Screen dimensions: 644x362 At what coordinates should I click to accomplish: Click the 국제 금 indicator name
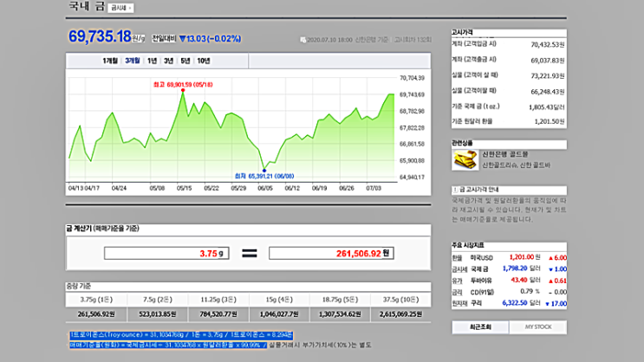[479, 269]
